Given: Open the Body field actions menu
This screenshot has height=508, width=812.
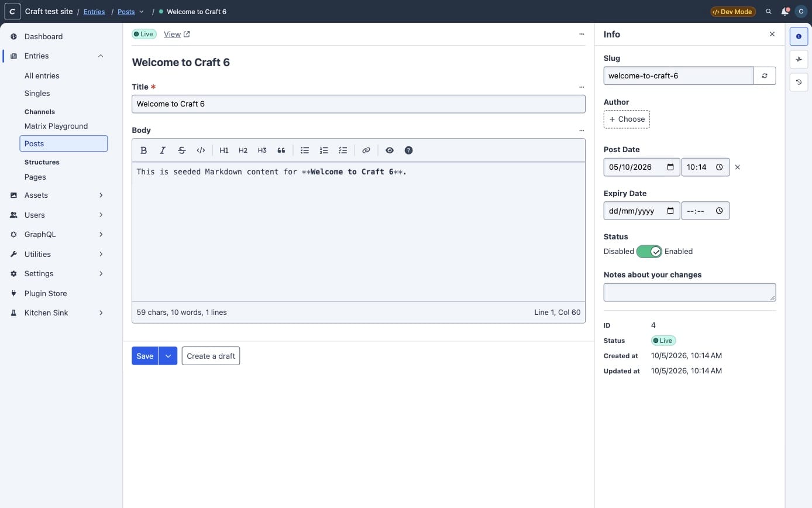Looking at the screenshot, I should (x=582, y=131).
